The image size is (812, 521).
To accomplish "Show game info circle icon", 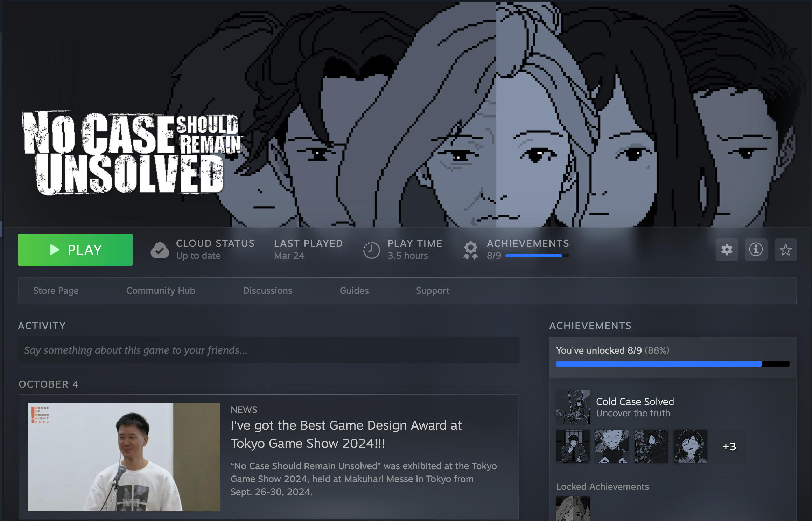I will 756,250.
